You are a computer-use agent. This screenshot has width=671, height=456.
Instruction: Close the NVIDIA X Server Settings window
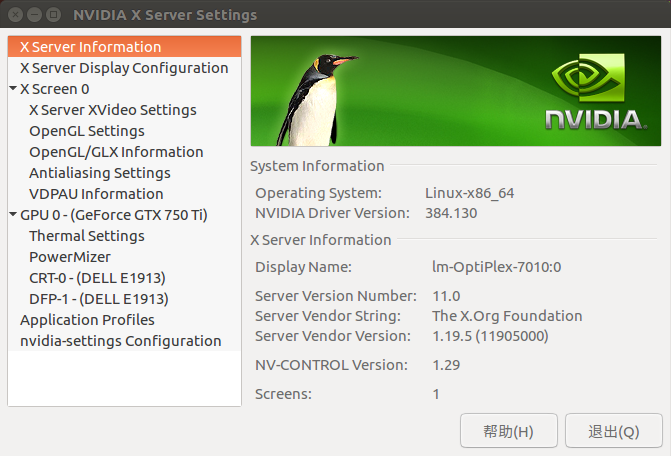tap(15, 15)
